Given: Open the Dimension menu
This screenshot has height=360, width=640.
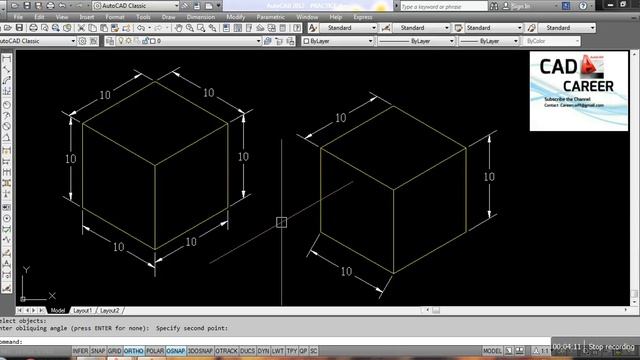Looking at the screenshot, I should (200, 17).
